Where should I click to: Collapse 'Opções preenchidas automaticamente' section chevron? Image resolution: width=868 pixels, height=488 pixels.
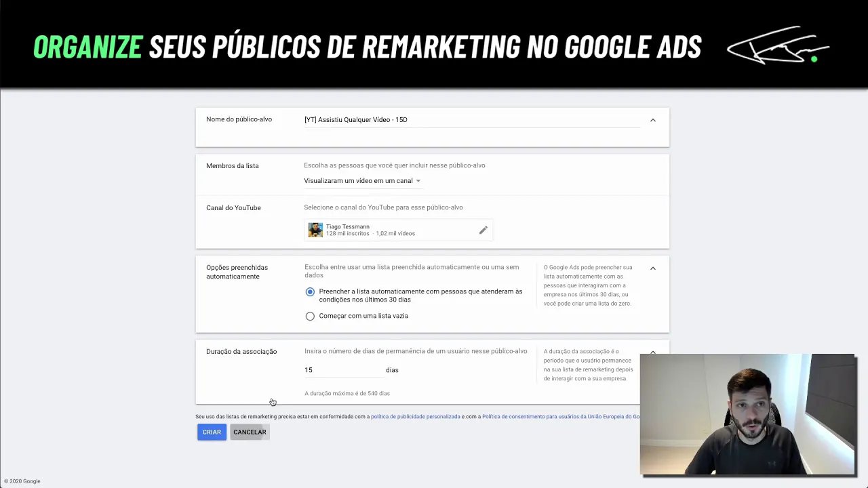653,268
